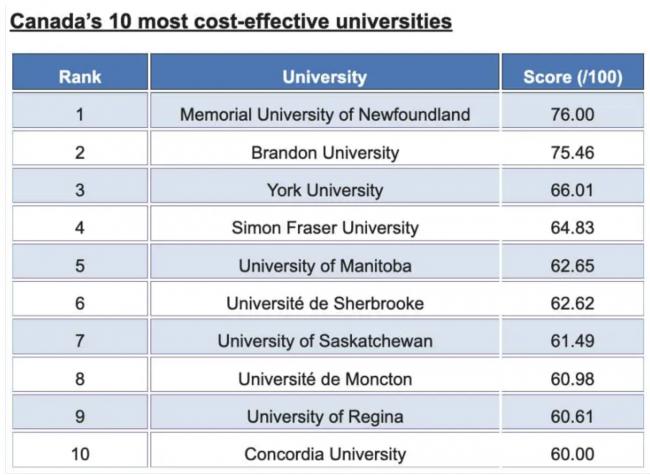This screenshot has width=650, height=475.
Task: Select Memorial University of Newfoundland cell
Action: pyautogui.click(x=325, y=114)
